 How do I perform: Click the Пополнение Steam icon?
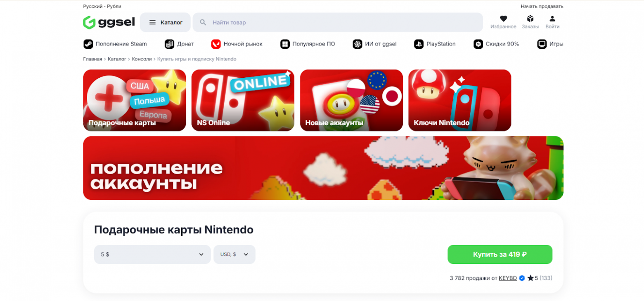pyautogui.click(x=88, y=44)
